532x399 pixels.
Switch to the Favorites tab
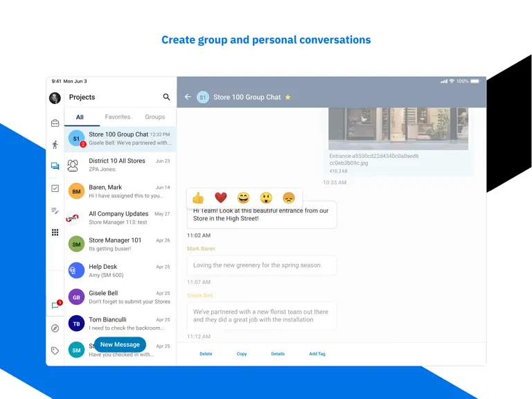coord(117,117)
